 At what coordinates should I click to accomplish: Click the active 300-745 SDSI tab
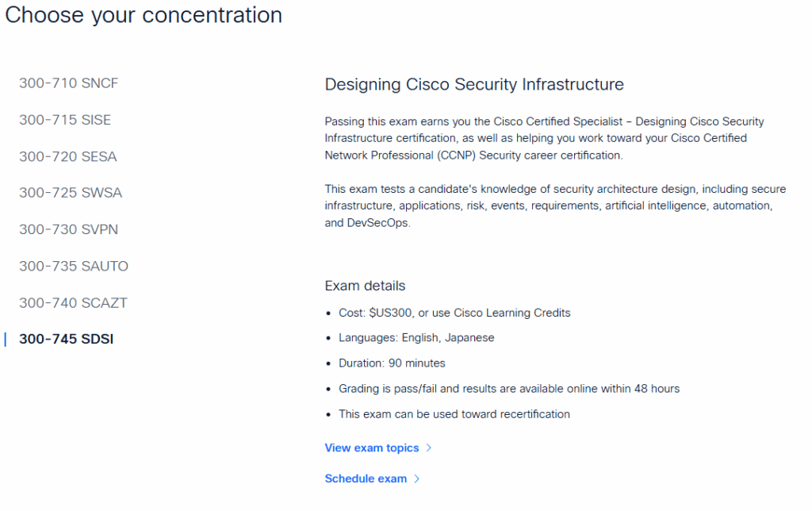tap(67, 339)
